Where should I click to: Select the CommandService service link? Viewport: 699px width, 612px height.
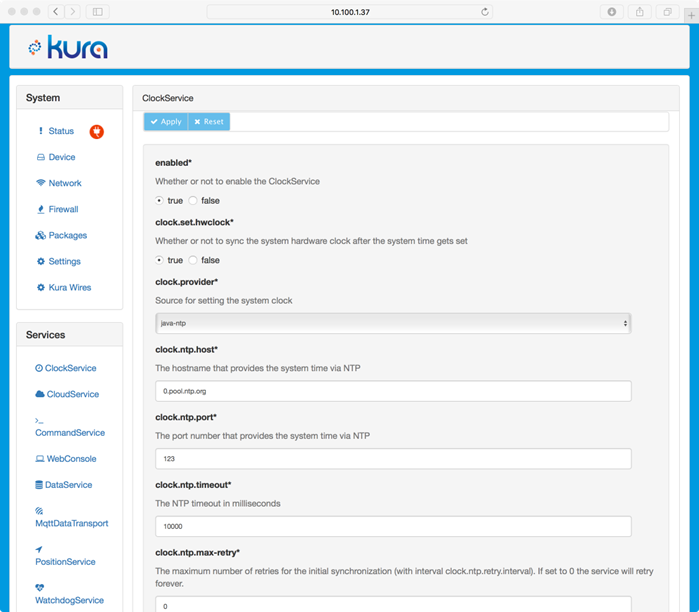pos(70,432)
